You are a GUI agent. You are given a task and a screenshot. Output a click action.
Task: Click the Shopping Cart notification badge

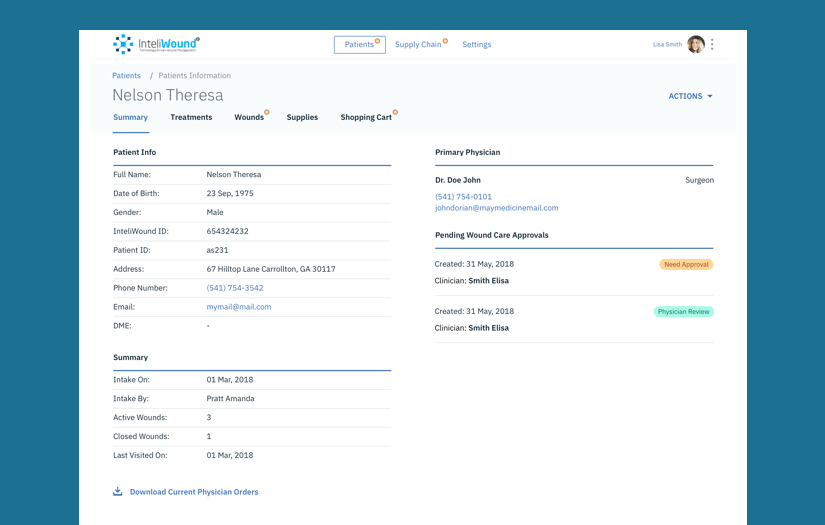[x=395, y=113]
